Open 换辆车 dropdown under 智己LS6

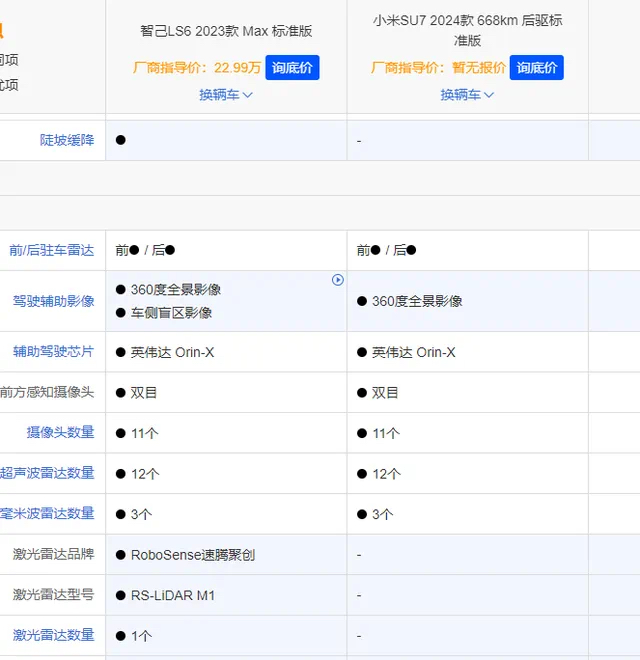(x=226, y=95)
